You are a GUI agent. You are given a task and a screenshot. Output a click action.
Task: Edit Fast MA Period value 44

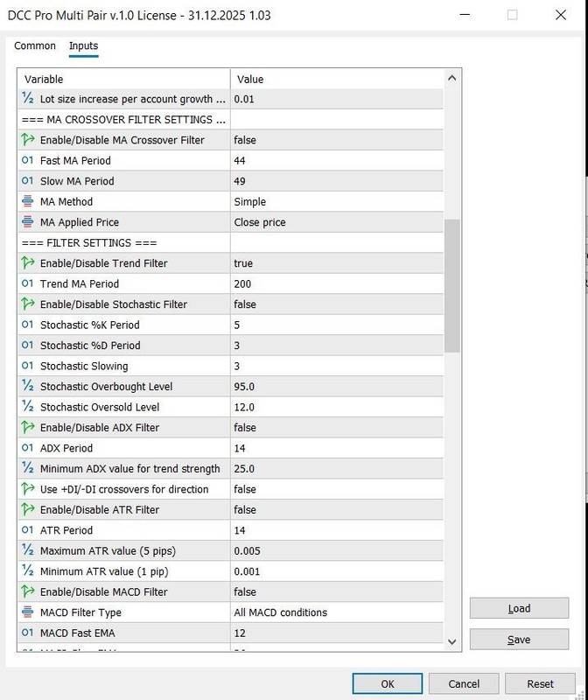[337, 160]
